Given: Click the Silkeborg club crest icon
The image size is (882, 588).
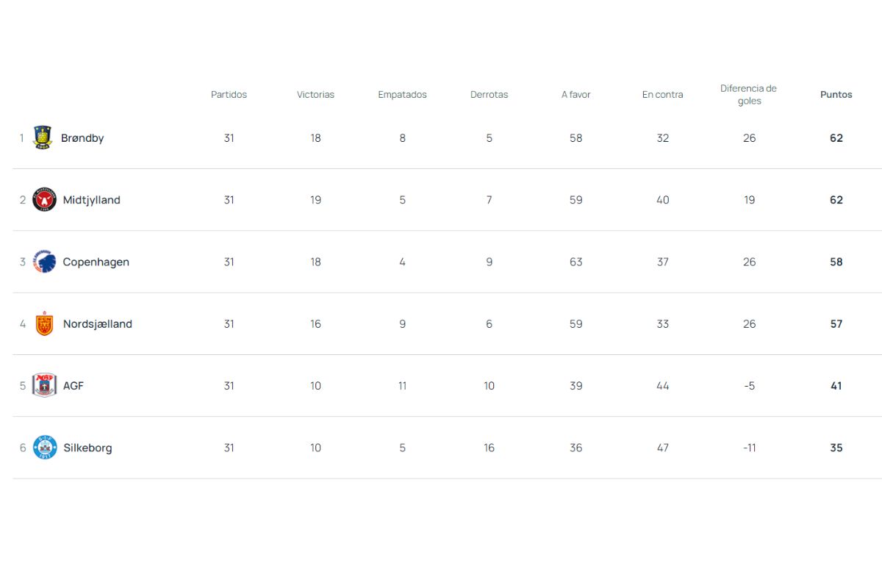Looking at the screenshot, I should click(x=44, y=448).
